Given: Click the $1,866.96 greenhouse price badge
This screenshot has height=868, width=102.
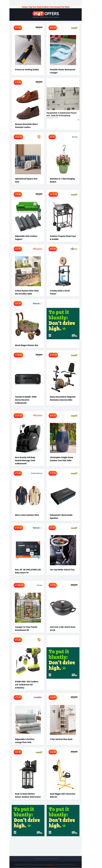Looking at the screenshot, I should pyautogui.click(x=19, y=585).
